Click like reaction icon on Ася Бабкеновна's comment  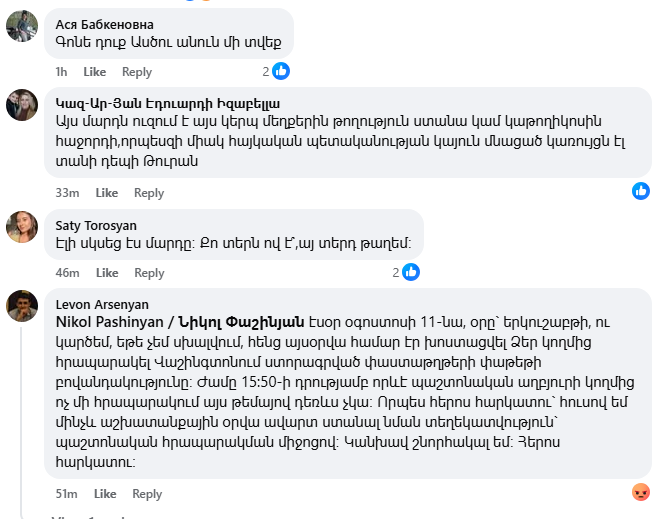click(281, 71)
